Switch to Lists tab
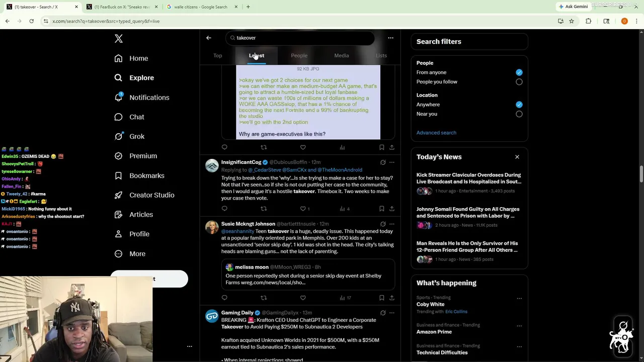The image size is (644, 362). (x=381, y=56)
